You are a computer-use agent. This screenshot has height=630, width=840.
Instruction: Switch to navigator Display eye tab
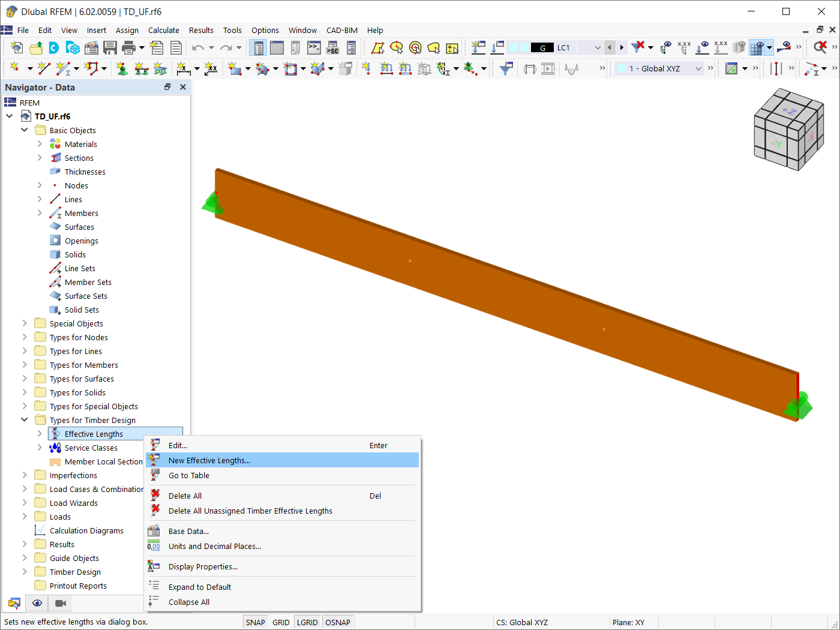pyautogui.click(x=37, y=603)
